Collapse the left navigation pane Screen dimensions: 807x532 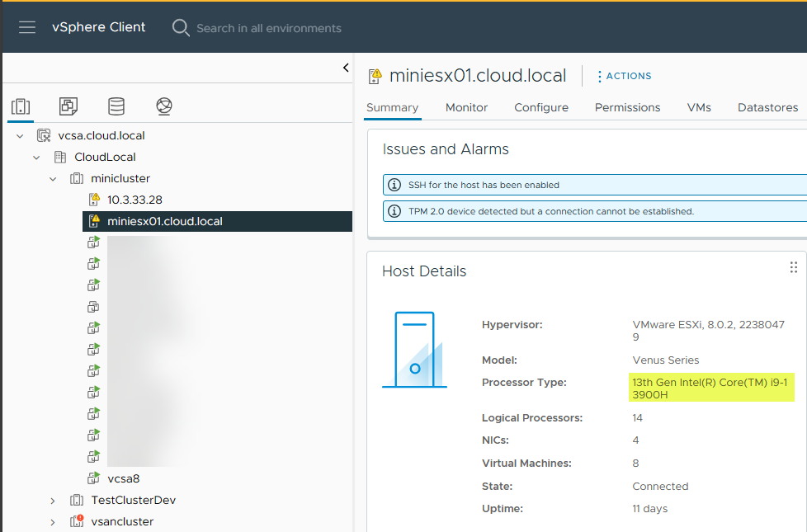346,68
